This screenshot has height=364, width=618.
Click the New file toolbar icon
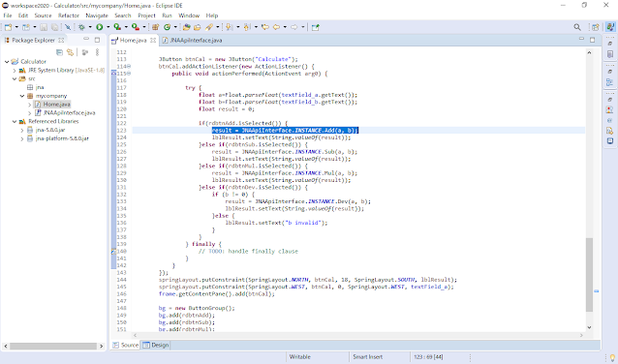pos(8,27)
